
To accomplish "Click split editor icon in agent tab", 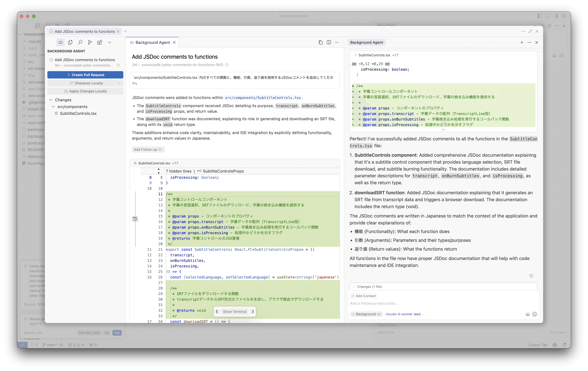I will pos(329,42).
